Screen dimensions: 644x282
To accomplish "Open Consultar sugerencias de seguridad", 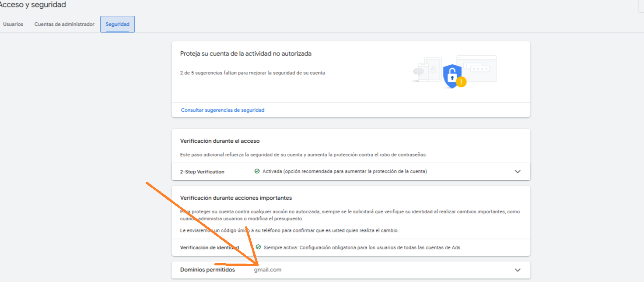I will [222, 110].
